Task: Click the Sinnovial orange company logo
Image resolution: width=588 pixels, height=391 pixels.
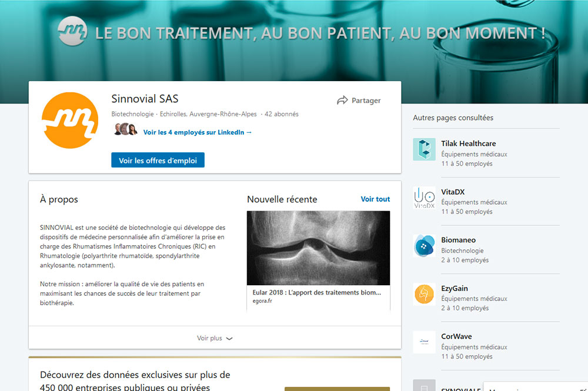Action: click(x=70, y=121)
